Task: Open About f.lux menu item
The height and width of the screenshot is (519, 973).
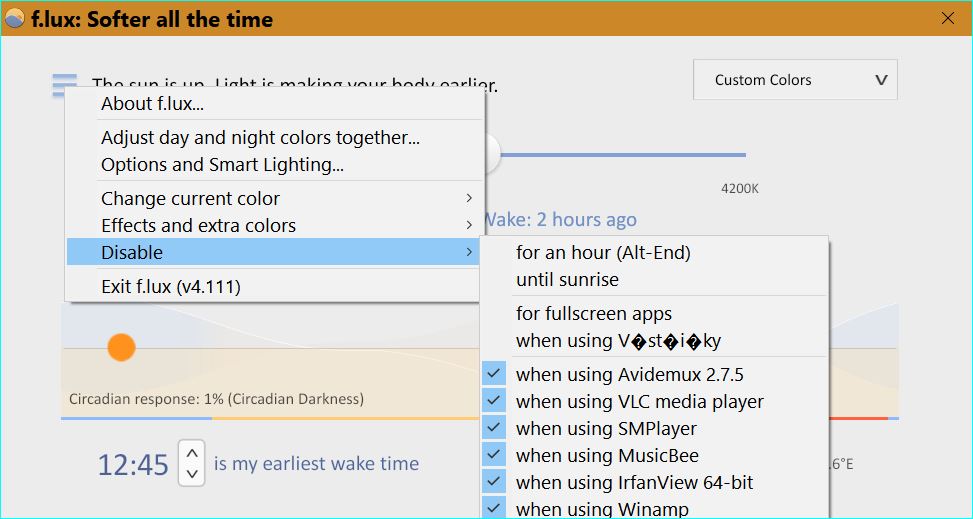Action: (x=153, y=104)
